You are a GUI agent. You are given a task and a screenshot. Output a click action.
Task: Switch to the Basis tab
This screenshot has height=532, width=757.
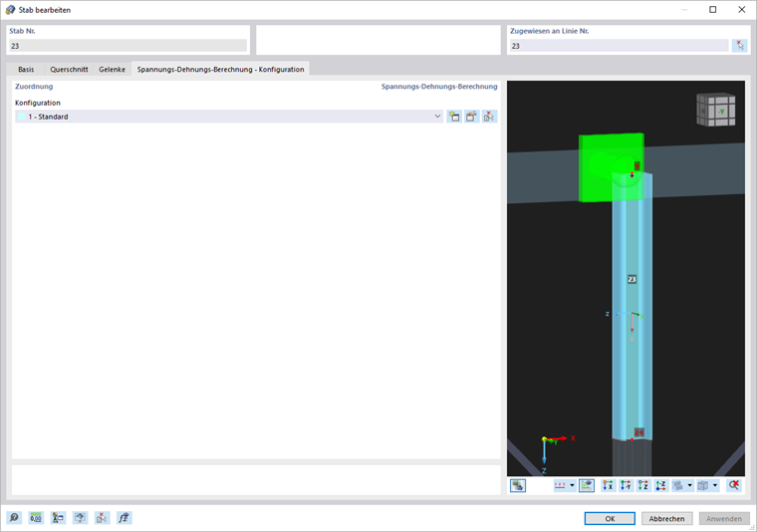click(26, 70)
